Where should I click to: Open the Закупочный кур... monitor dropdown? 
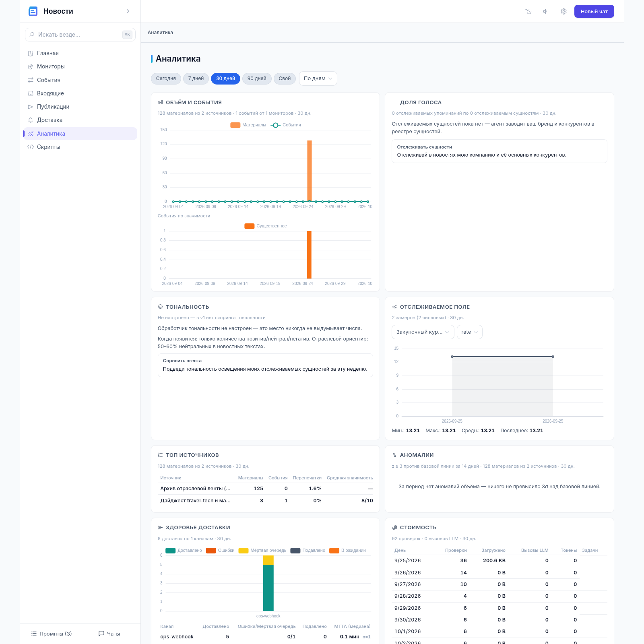point(423,332)
